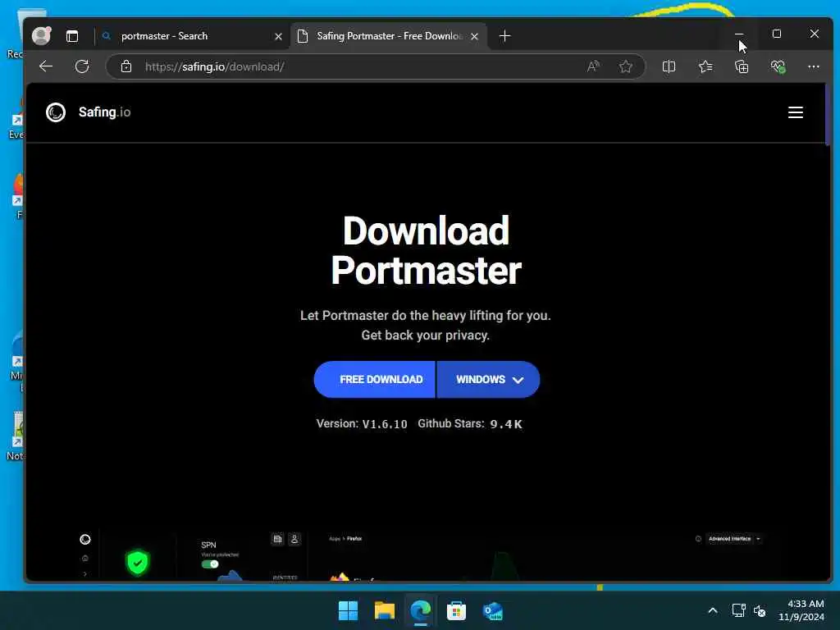Open a new browser tab

pyautogui.click(x=504, y=36)
